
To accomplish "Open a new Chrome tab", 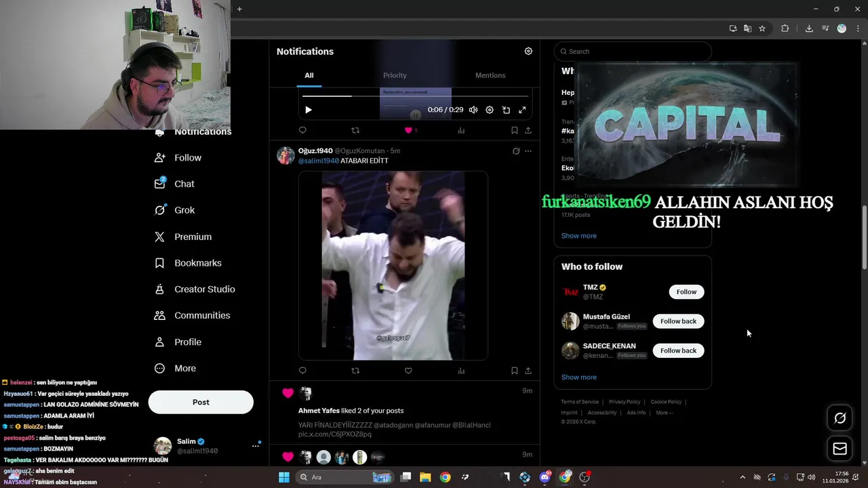I will (239, 9).
